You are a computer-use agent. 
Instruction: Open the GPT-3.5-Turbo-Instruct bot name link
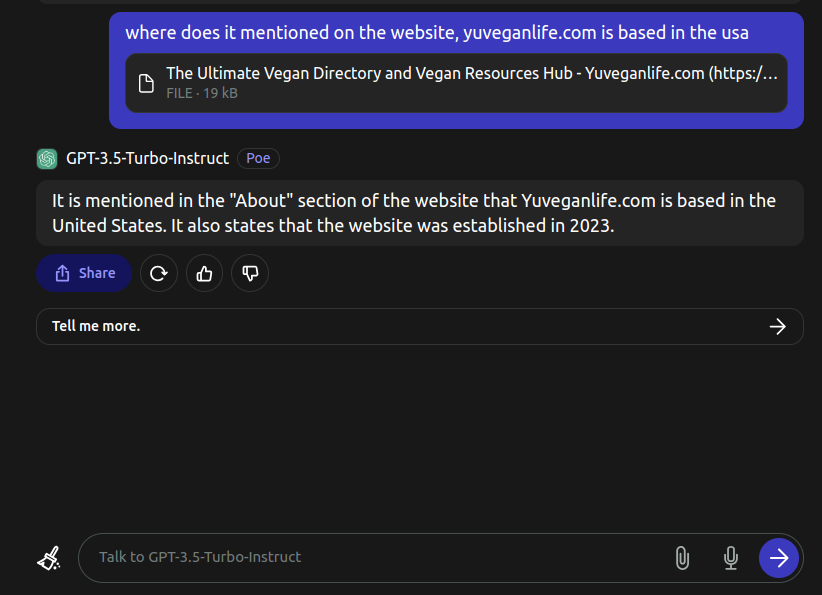click(x=147, y=158)
